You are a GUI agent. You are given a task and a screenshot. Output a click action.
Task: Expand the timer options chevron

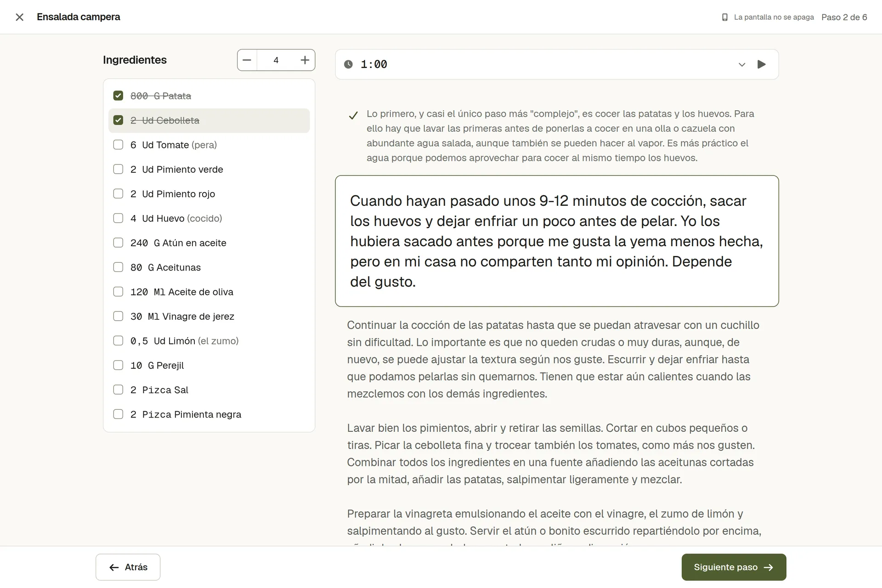(741, 65)
